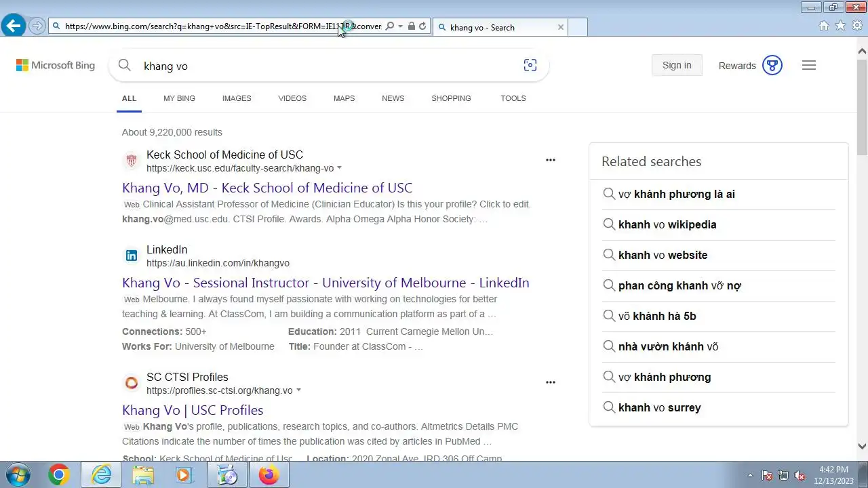Click the scrollbar up arrow
This screenshot has width=868, height=488.
pos(862,51)
